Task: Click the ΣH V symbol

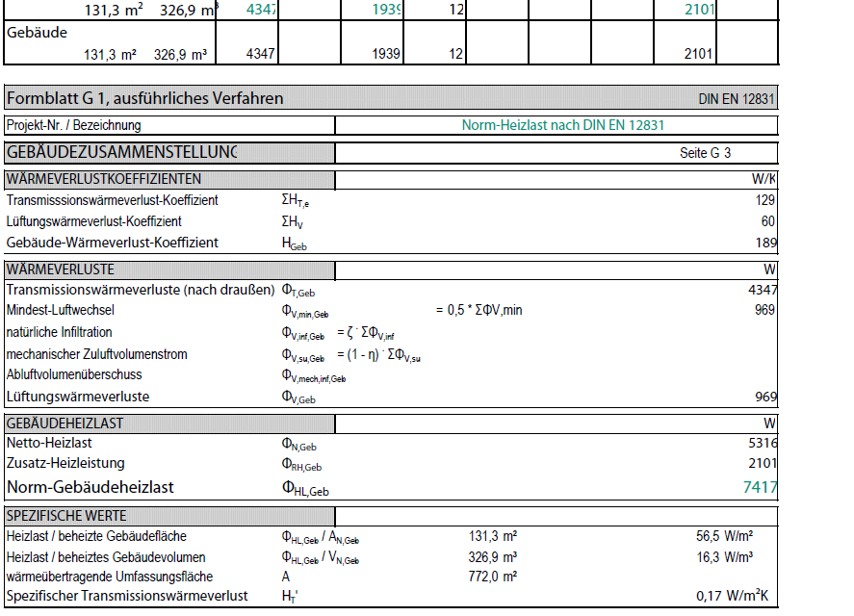Action: pos(293,222)
